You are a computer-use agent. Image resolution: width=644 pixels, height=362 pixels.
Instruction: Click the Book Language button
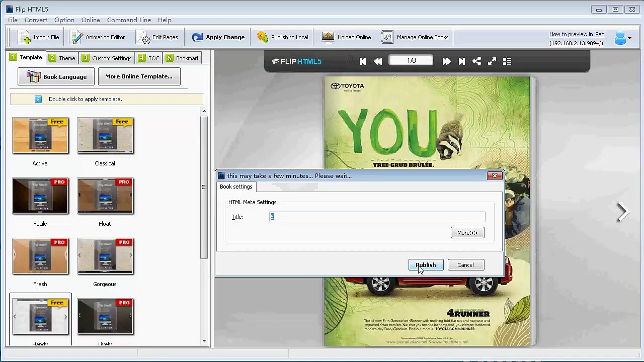[x=56, y=76]
